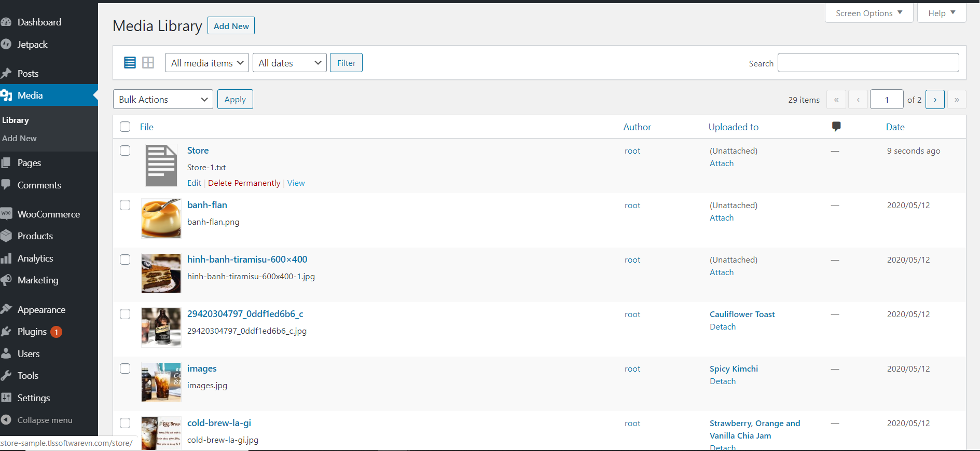
Task: Expand the Help panel
Action: [x=942, y=13]
